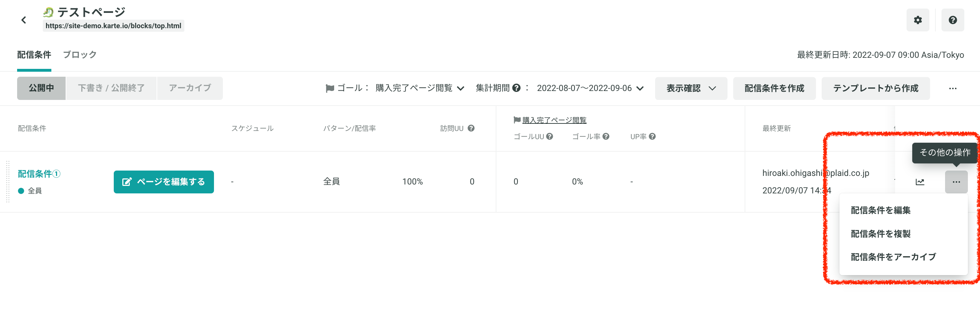Click the help icon next to UP率
980x309 pixels.
[652, 136]
